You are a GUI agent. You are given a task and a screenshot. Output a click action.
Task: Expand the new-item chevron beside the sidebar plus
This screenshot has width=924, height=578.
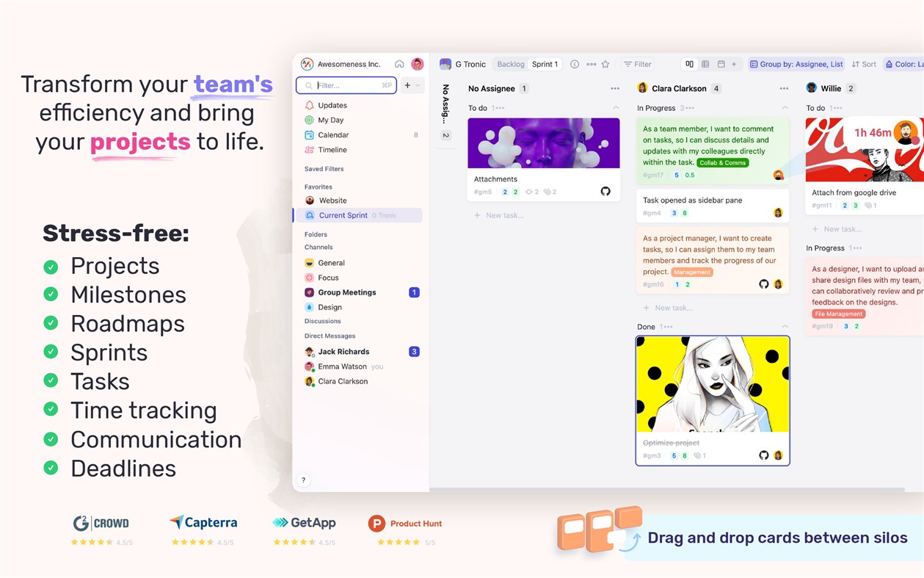[417, 85]
